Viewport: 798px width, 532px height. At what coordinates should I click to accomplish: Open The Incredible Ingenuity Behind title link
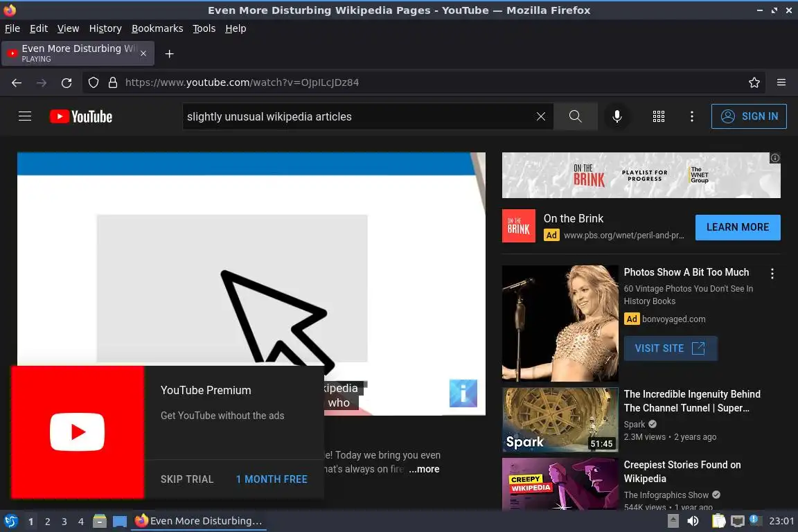point(692,401)
